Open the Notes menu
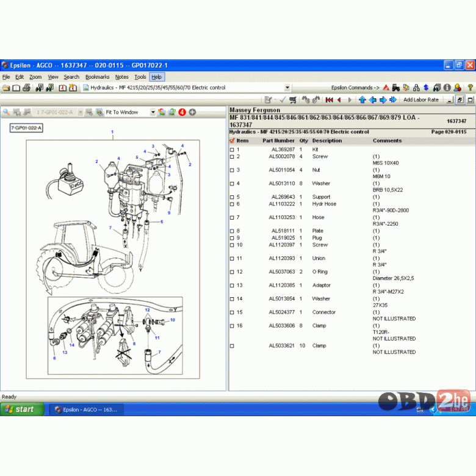 pos(121,77)
